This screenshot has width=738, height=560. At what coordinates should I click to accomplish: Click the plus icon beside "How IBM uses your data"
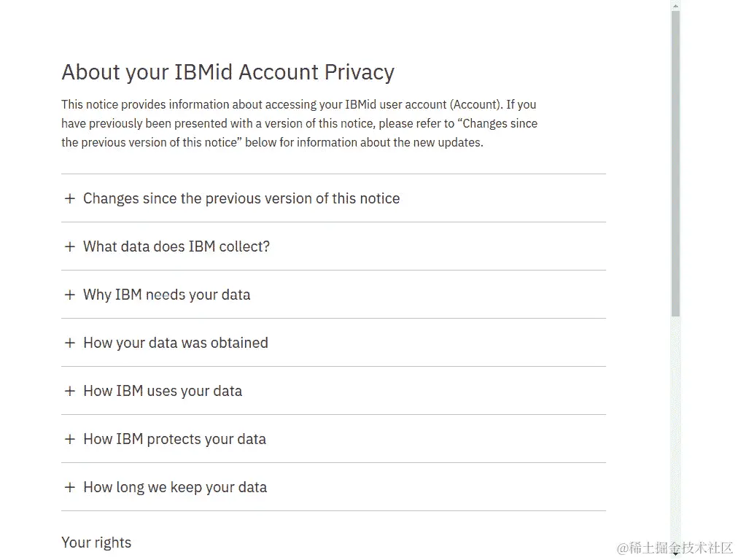tap(70, 390)
